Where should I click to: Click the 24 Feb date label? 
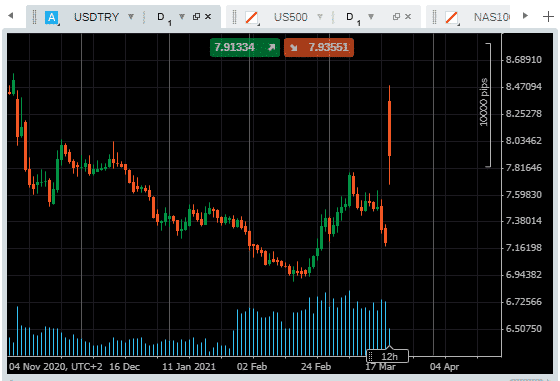[x=316, y=367]
